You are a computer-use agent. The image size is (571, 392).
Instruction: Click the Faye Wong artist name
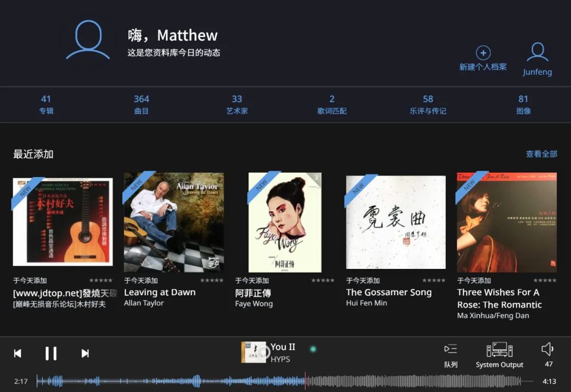(x=254, y=304)
